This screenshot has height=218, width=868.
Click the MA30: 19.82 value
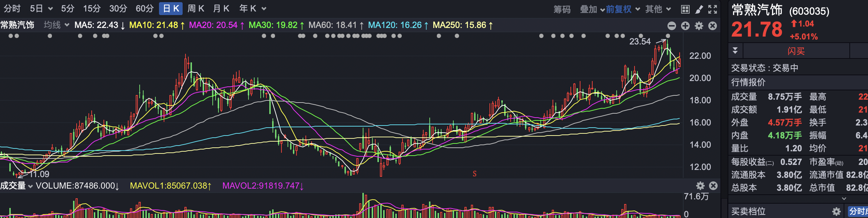[276, 25]
